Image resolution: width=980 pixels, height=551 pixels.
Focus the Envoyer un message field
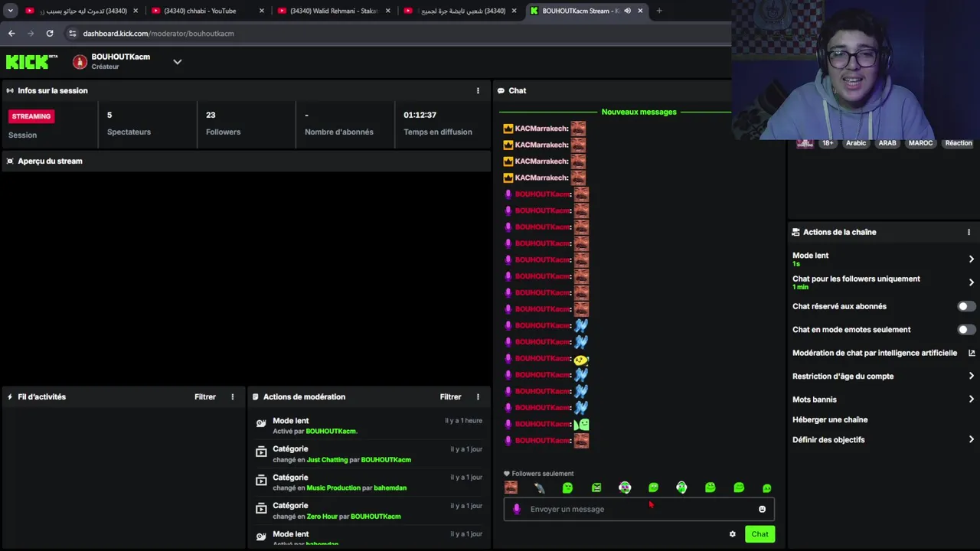tap(639, 509)
